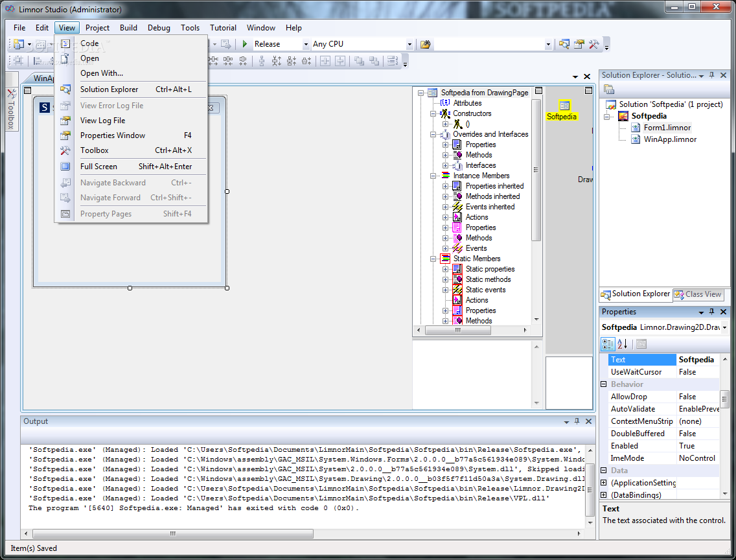Click the Send to Back layout icon
This screenshot has height=560, width=736.
point(374,60)
